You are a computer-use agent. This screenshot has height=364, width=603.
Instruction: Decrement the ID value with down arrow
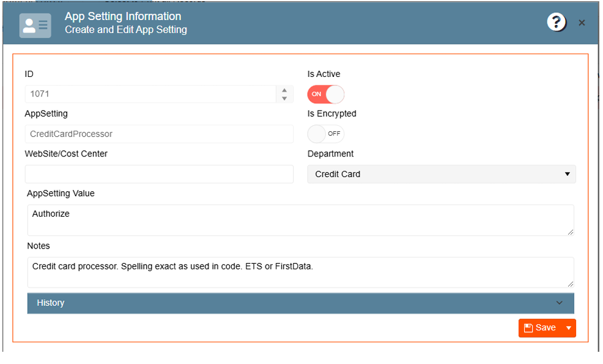[x=284, y=98]
